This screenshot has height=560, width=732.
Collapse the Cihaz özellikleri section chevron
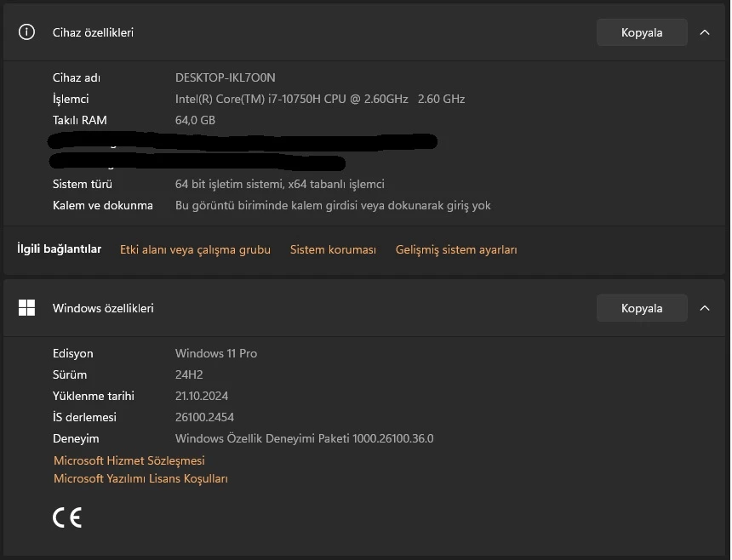[x=705, y=32]
